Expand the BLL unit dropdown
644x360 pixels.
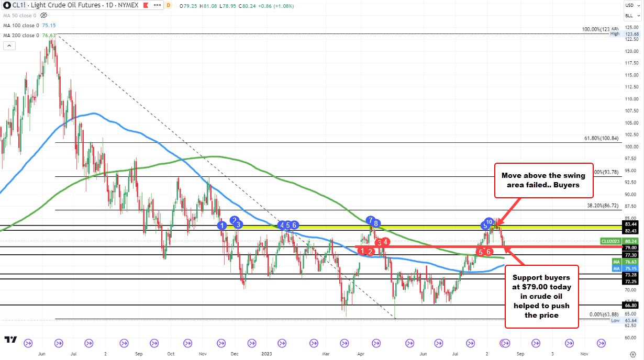point(629,15)
